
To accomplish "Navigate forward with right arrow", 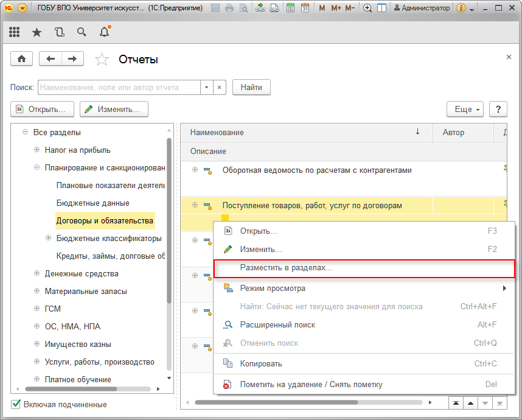I will pyautogui.click(x=72, y=59).
